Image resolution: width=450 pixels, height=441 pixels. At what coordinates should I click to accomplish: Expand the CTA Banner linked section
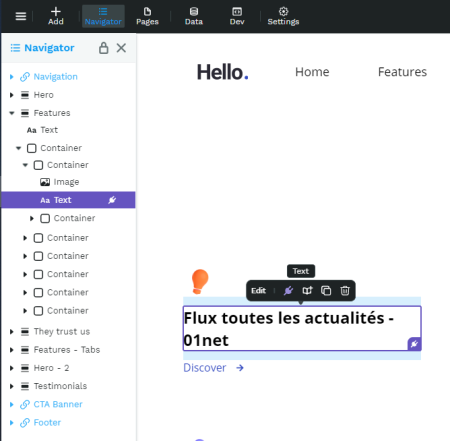pyautogui.click(x=12, y=405)
